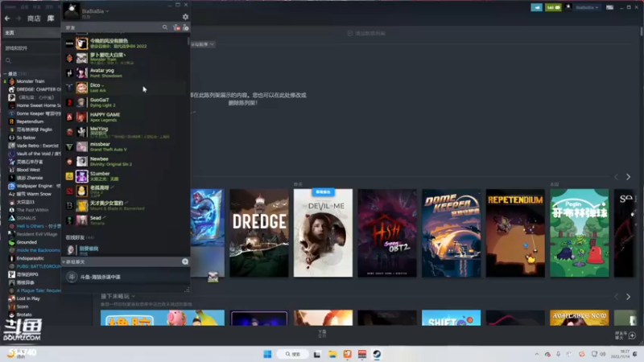Go to next page of play next shelf

pyautogui.click(x=628, y=296)
